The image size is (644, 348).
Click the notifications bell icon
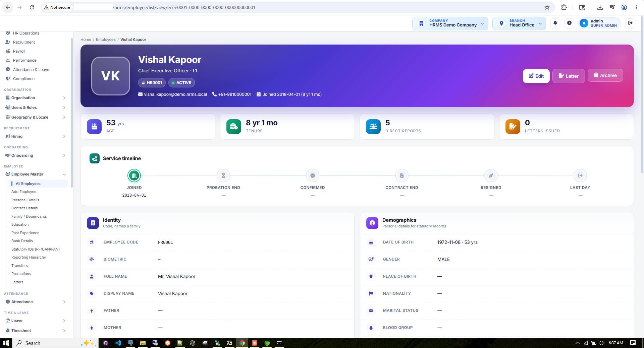pos(555,23)
